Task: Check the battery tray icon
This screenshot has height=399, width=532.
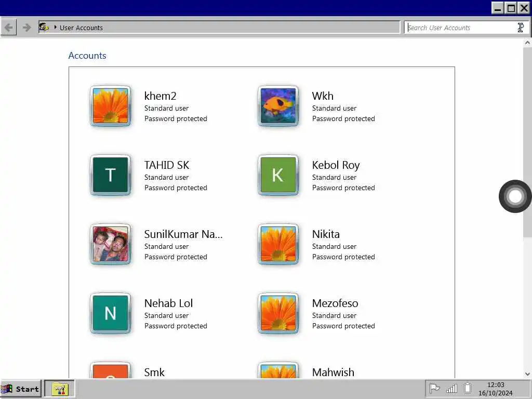Action: point(468,388)
